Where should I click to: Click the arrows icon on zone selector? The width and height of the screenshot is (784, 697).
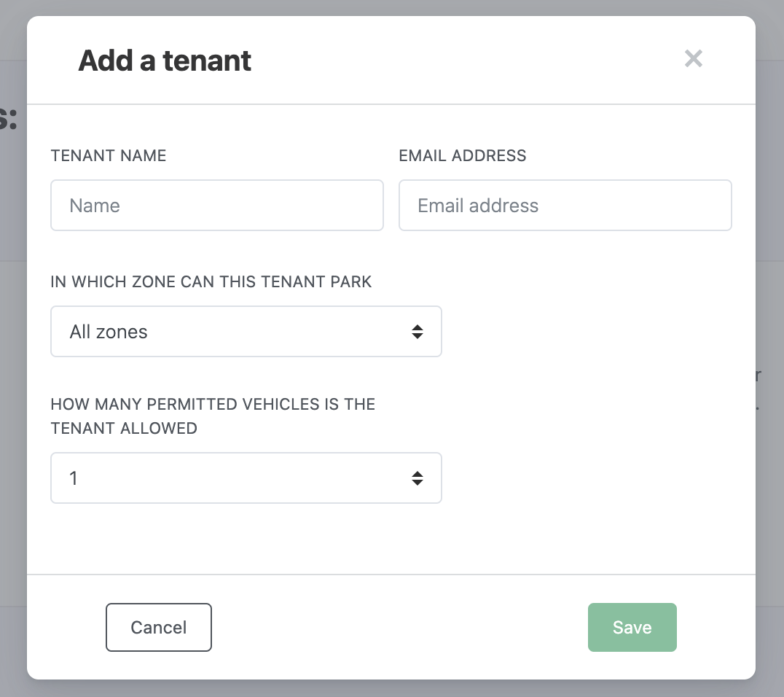click(417, 332)
